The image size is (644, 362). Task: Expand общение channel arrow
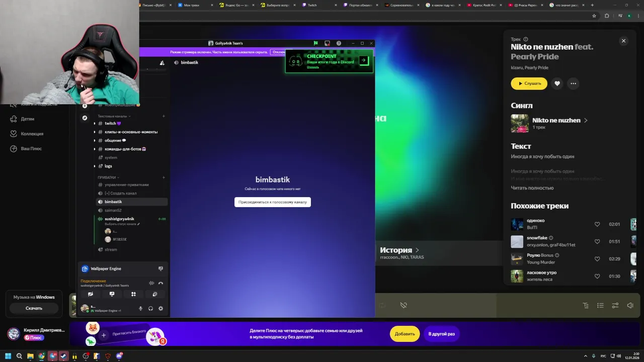pos(95,140)
